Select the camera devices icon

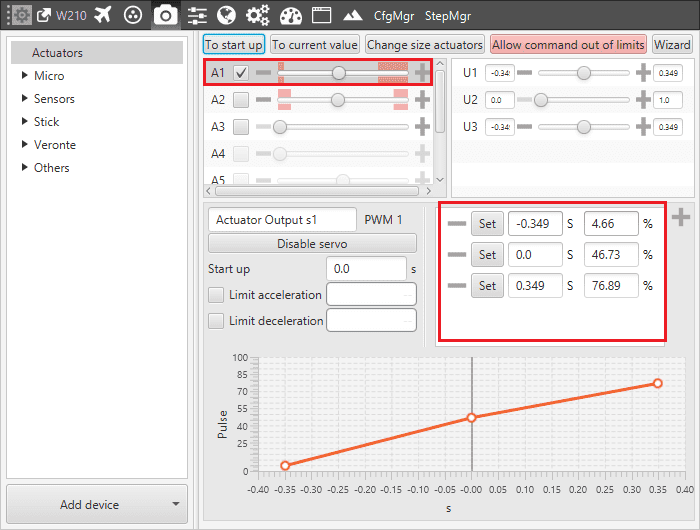click(x=165, y=16)
